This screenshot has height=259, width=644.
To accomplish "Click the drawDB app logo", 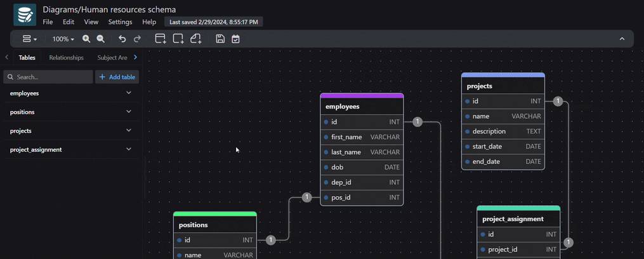I will (25, 15).
